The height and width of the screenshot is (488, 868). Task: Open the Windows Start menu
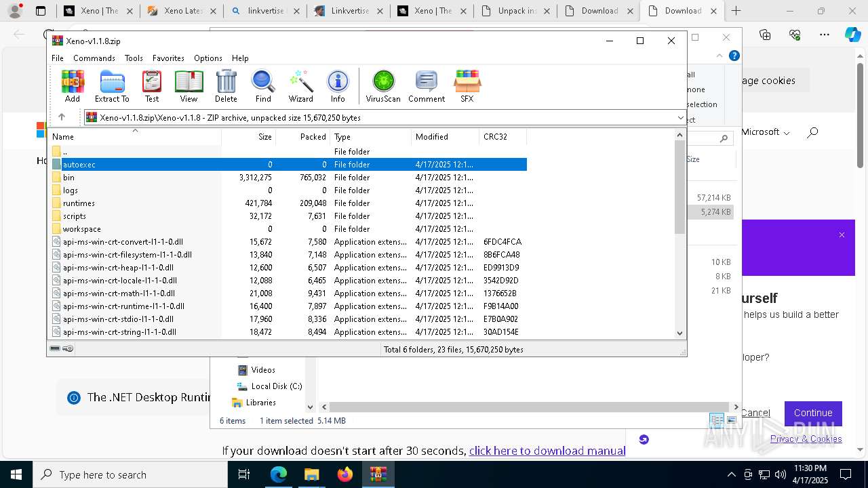coord(16,474)
